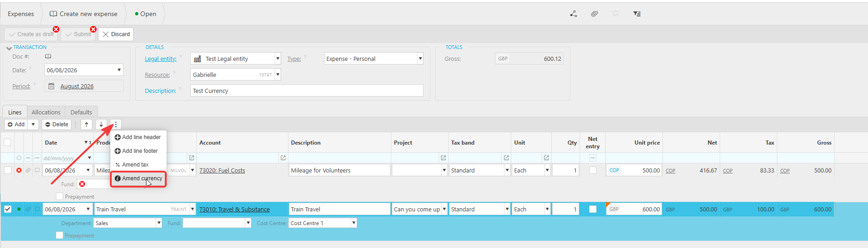Collapse the TRANSACTION section
This screenshot has width=868, height=248.
9,48
